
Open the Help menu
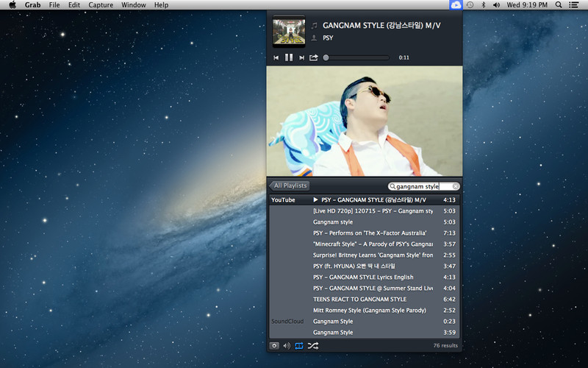tap(161, 5)
